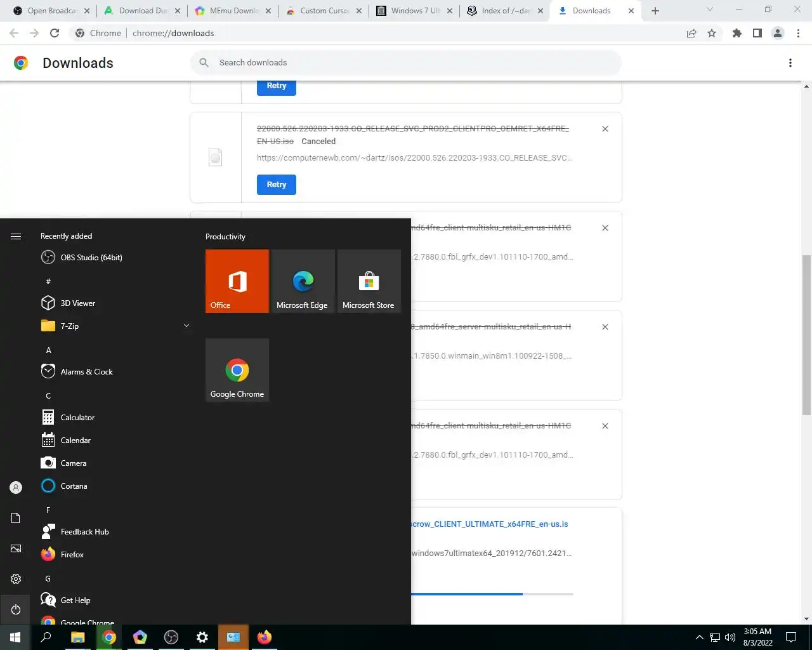Remove the 1.7850.0 winmain_win8m1 server download entry

[x=605, y=327]
